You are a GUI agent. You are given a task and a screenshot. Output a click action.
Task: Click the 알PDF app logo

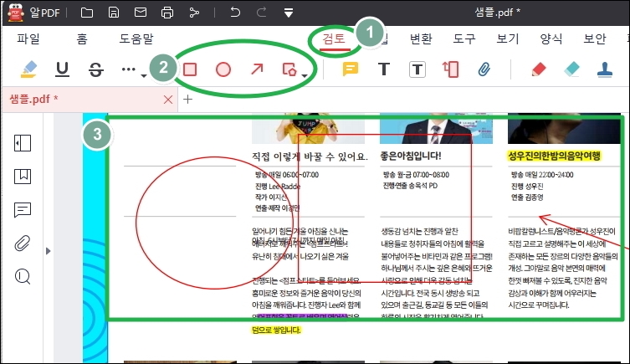15,13
